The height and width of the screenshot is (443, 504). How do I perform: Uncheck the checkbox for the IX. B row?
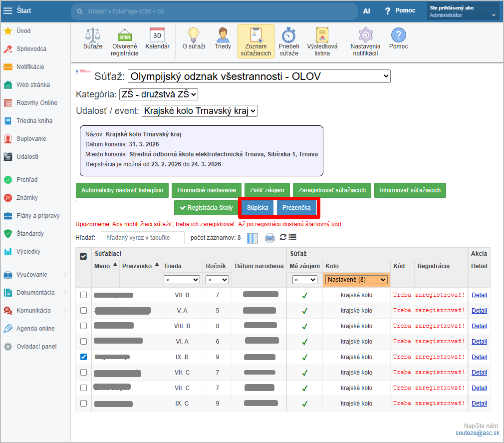[x=83, y=357]
